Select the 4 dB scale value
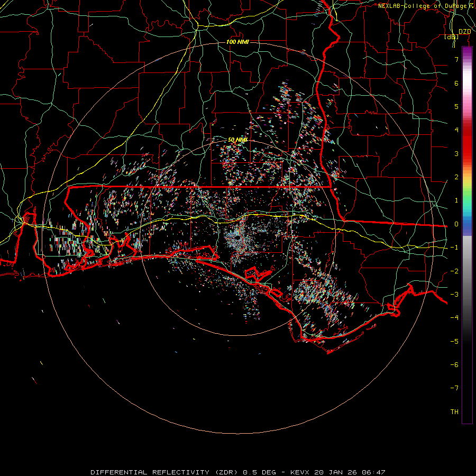The height and width of the screenshot is (476, 476). tap(456, 130)
